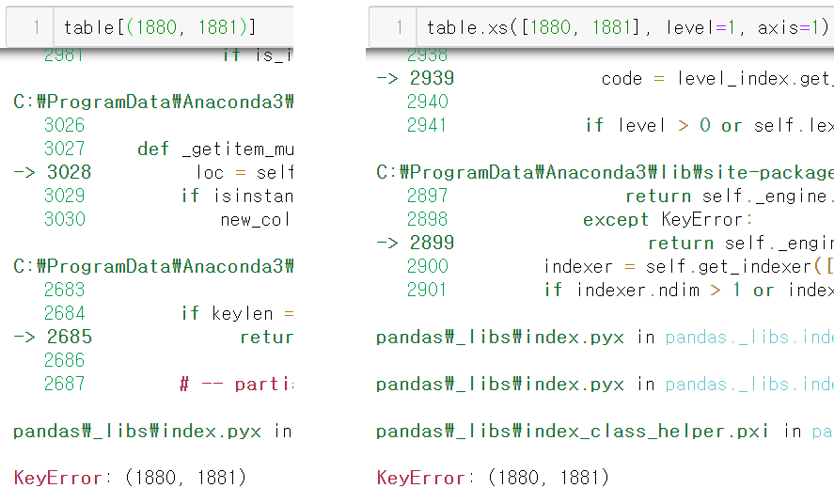The width and height of the screenshot is (834, 504).
Task: Click first left C:#ProgramData#Anaconda3 path
Action: pyautogui.click(x=153, y=102)
